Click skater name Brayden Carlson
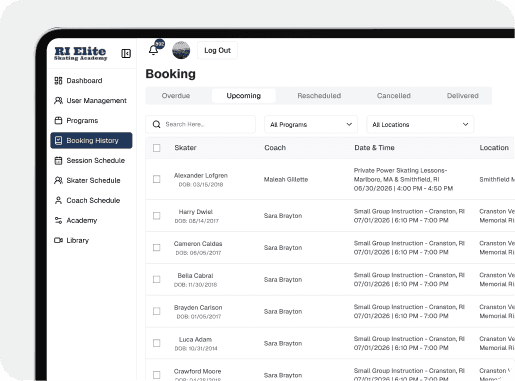The image size is (515, 381). coord(198,307)
